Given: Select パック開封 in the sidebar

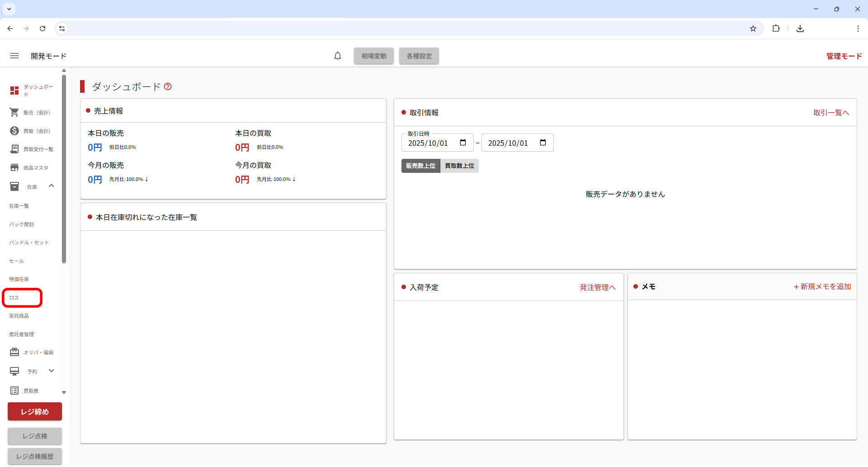Looking at the screenshot, I should coord(22,224).
